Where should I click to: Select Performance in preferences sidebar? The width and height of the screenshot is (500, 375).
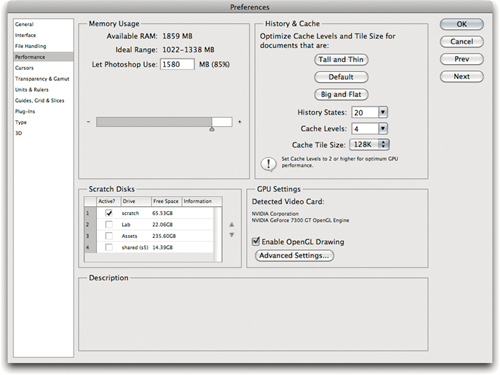tap(43, 57)
